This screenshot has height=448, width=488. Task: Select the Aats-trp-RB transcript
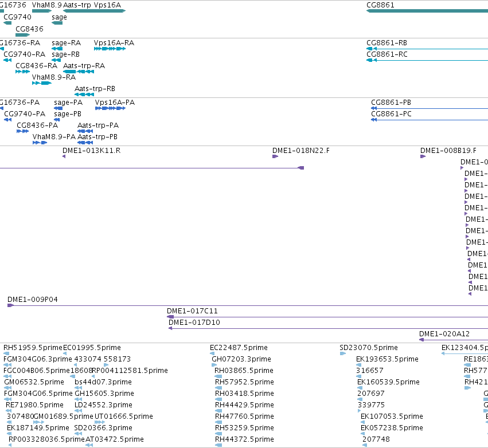84,95
